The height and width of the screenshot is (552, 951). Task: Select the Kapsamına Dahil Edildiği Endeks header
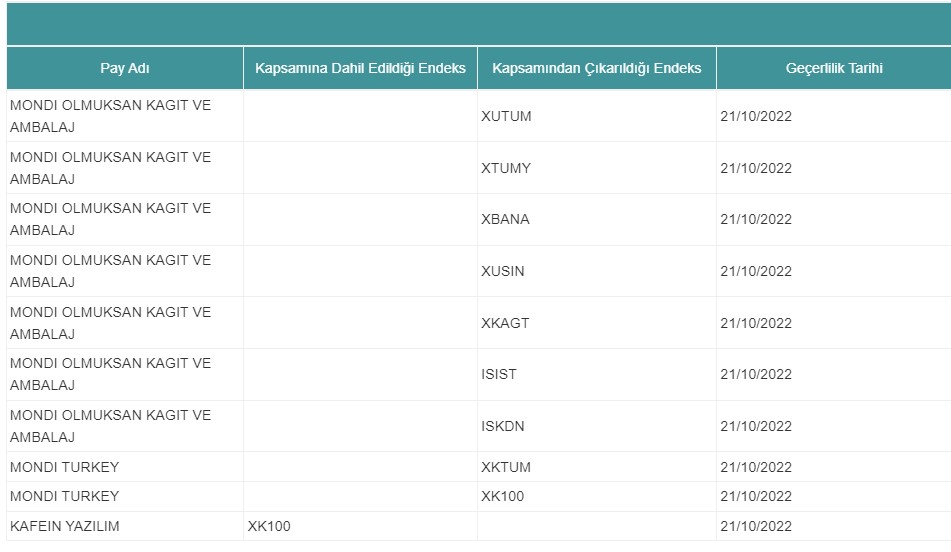360,68
